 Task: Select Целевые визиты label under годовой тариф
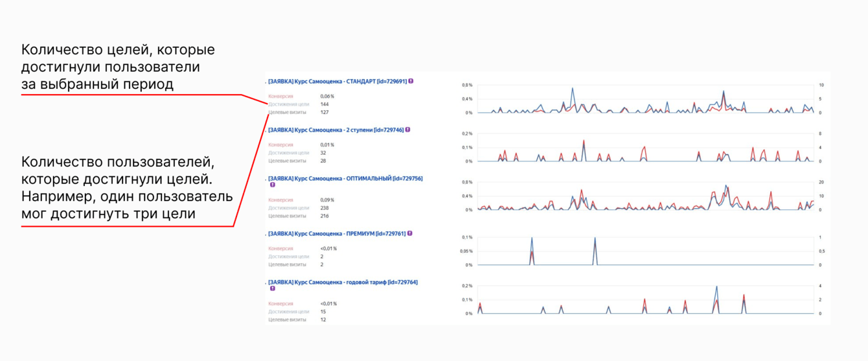coord(288,320)
